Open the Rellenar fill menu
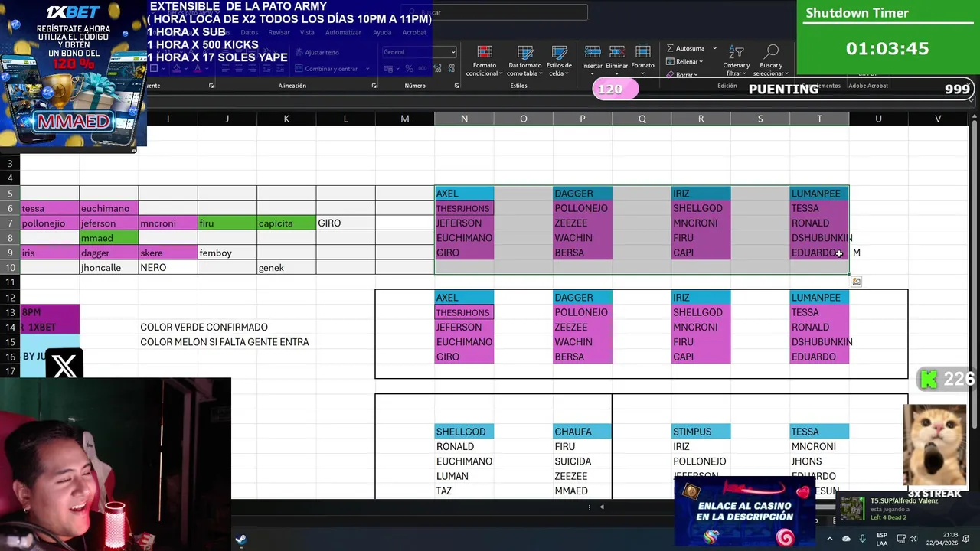Viewport: 980px width, 551px height. pyautogui.click(x=685, y=61)
